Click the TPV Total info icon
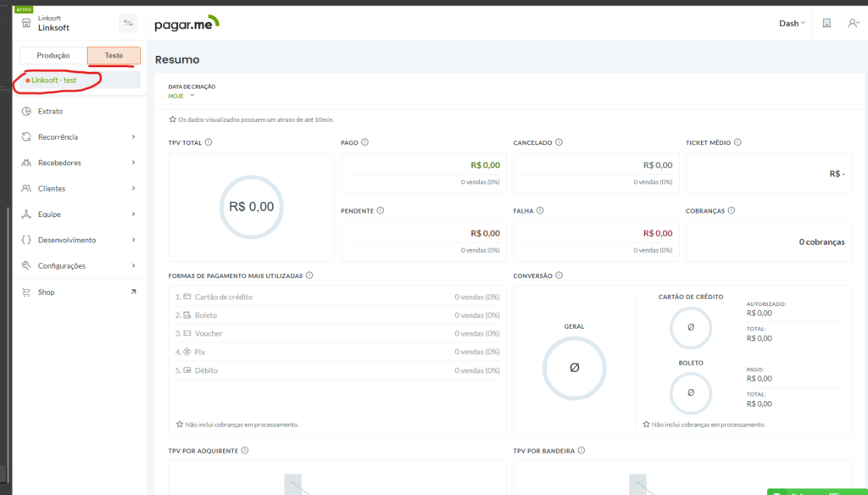This screenshot has height=495, width=868. coord(209,142)
